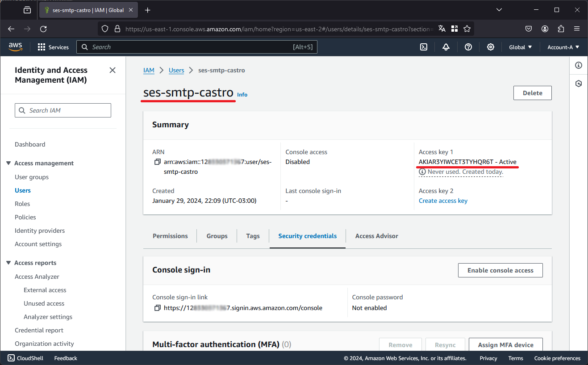Image resolution: width=588 pixels, height=365 pixels.
Task: Open Access Analyzer in the sidebar
Action: tap(37, 277)
